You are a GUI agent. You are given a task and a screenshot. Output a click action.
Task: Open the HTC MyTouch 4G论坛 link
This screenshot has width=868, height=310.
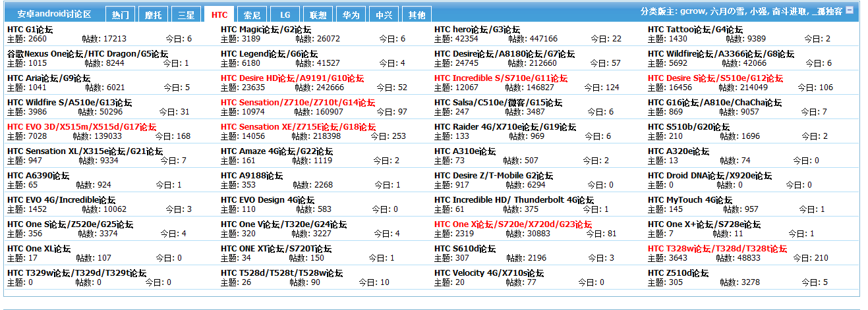(x=691, y=200)
